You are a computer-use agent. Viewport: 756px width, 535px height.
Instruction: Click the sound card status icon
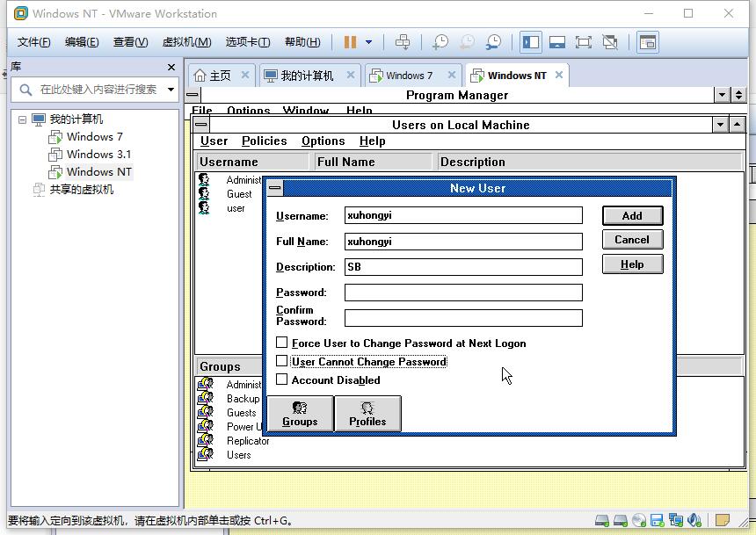coord(694,520)
